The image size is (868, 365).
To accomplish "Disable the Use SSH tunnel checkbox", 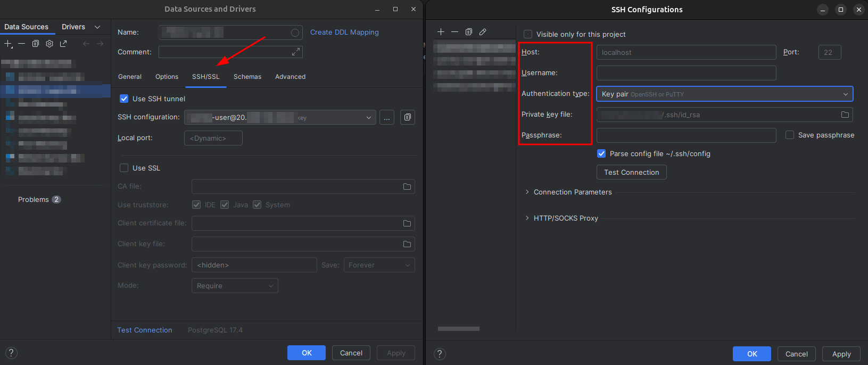I will (x=124, y=99).
